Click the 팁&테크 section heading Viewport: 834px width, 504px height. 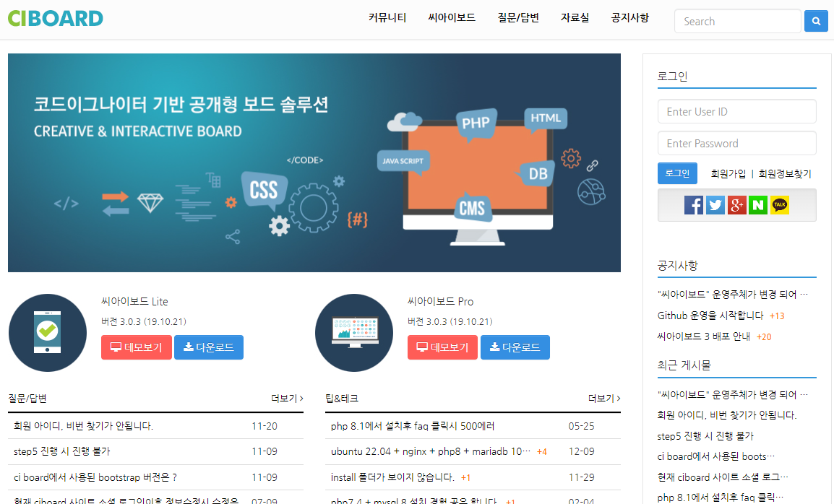(341, 398)
